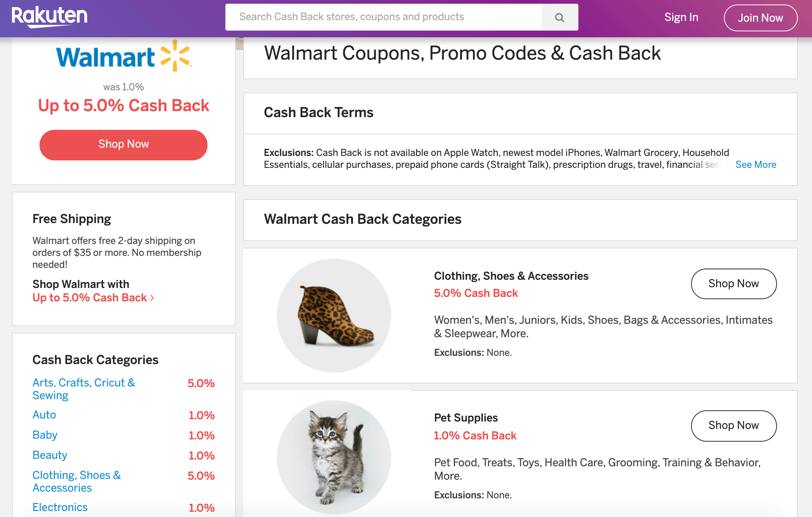Select the Electronics category link

point(60,507)
